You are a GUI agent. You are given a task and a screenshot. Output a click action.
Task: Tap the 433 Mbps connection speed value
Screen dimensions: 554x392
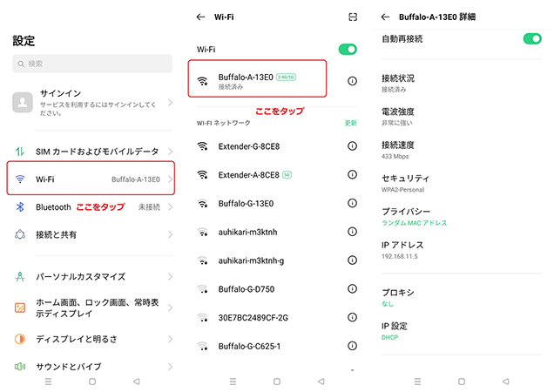pyautogui.click(x=395, y=156)
